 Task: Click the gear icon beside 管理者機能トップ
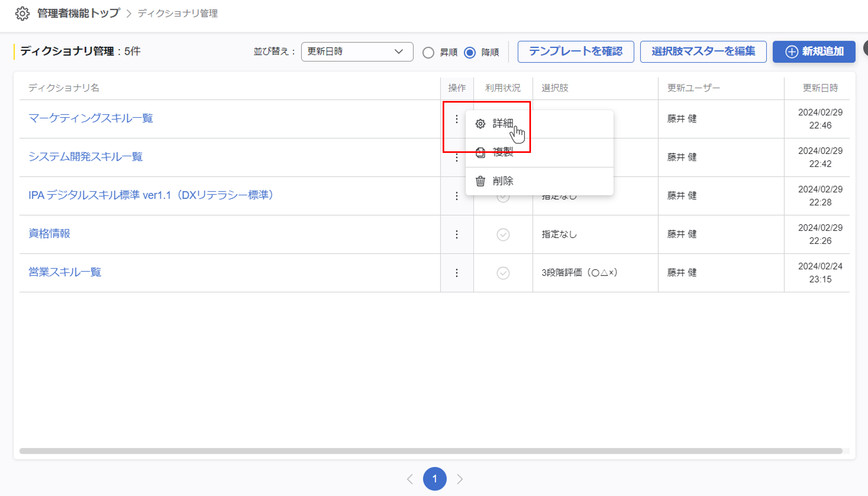pos(22,14)
